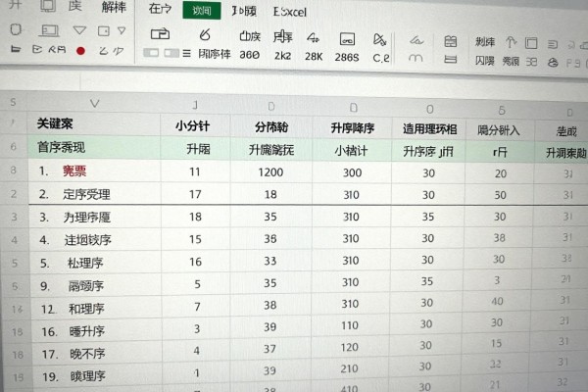Open the V-shaped dropdown in the first column header

[94, 104]
